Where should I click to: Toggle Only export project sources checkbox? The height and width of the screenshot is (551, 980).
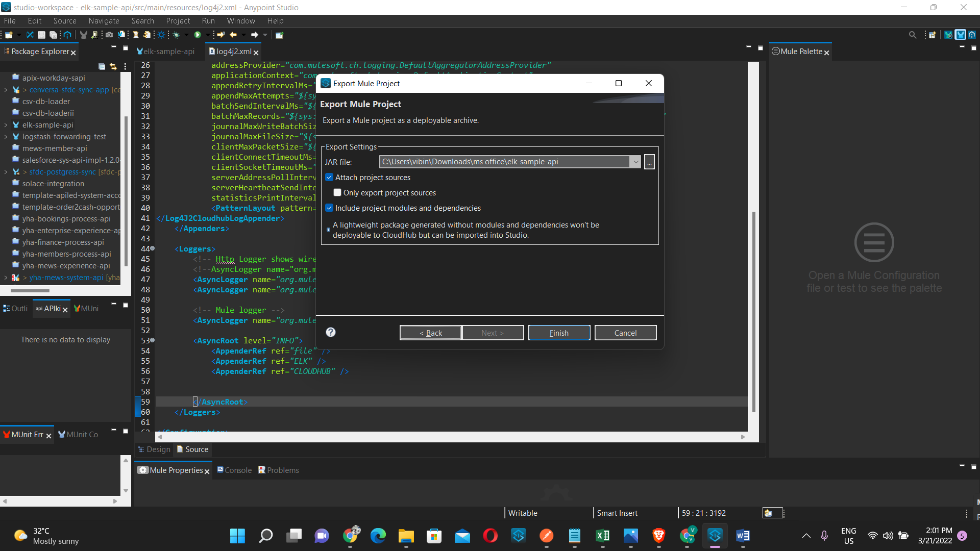(x=338, y=192)
